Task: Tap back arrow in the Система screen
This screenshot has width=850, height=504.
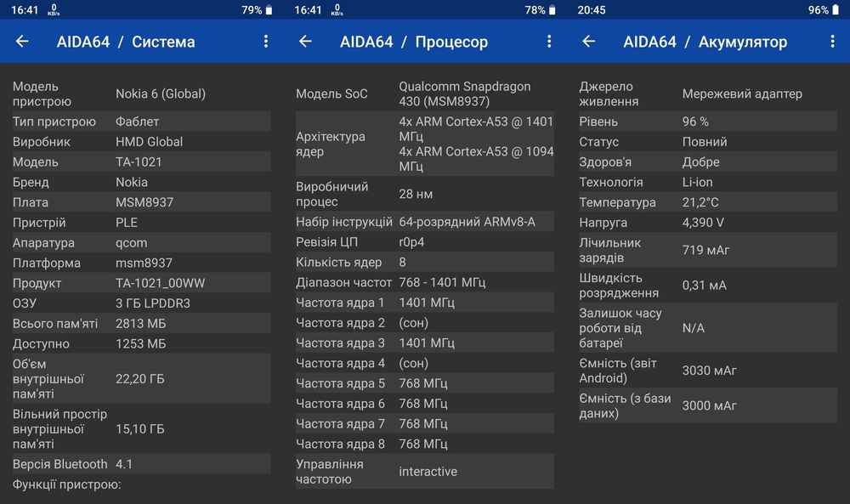Action: click(x=22, y=41)
